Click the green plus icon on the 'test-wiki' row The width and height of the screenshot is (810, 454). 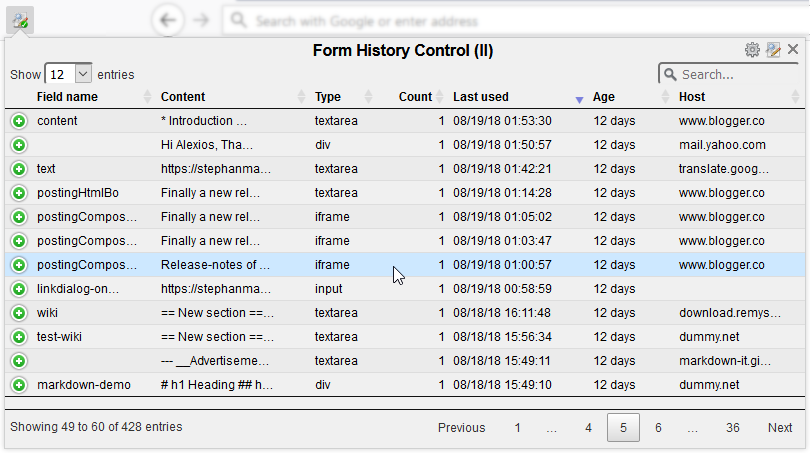pyautogui.click(x=19, y=337)
